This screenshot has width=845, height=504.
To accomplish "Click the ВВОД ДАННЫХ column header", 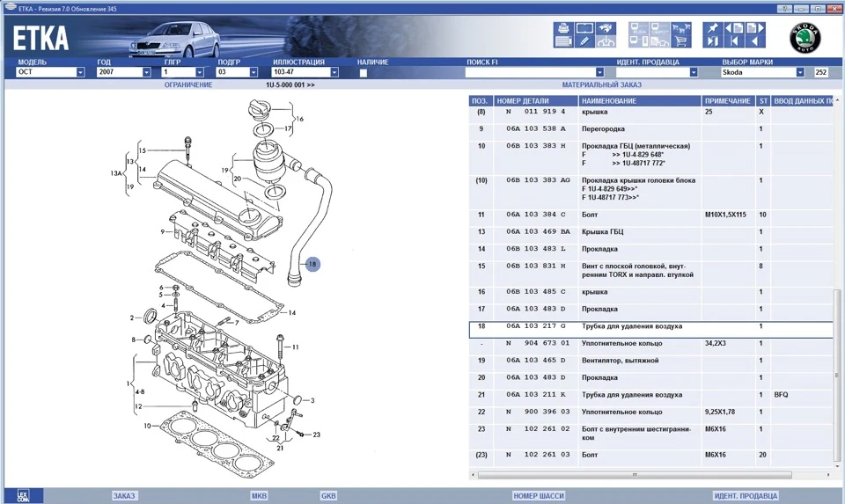I will [803, 100].
